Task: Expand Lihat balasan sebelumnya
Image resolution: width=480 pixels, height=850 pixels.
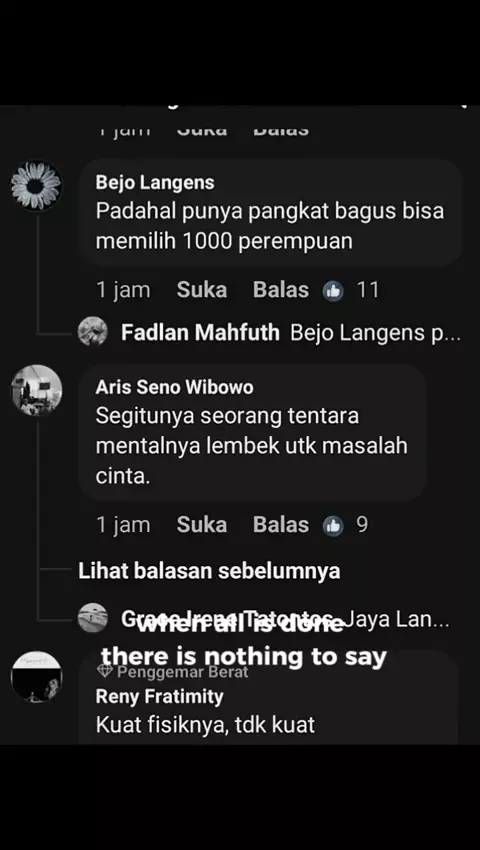Action: (x=209, y=571)
